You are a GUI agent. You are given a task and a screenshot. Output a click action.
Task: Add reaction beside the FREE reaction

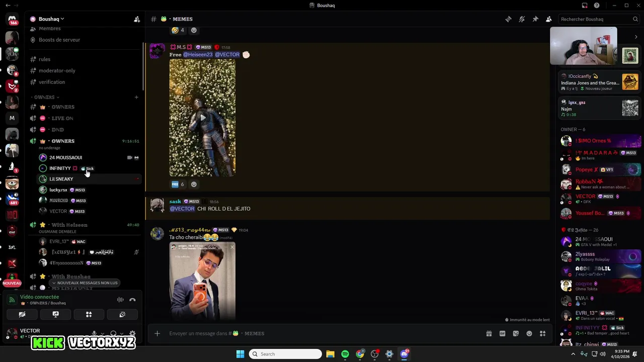click(194, 185)
